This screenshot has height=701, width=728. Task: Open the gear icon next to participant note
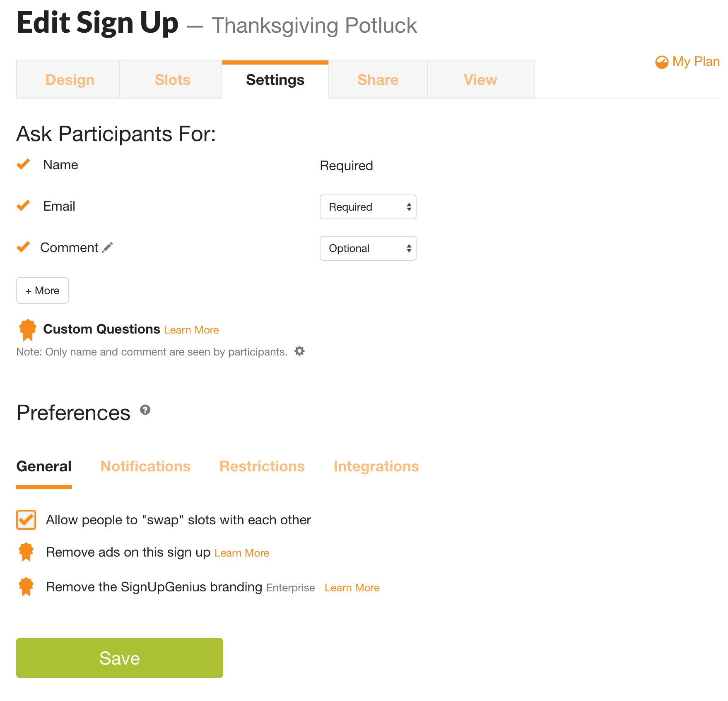pyautogui.click(x=299, y=351)
